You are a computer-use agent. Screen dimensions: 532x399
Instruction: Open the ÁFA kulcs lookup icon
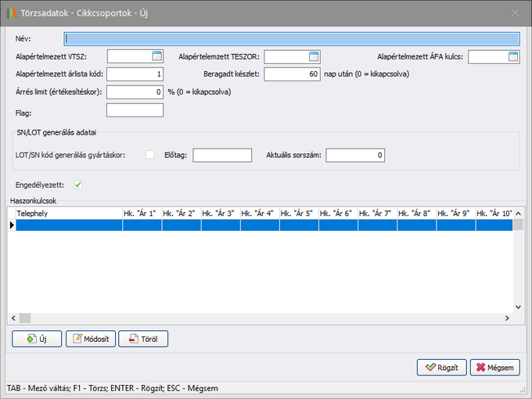[513, 56]
